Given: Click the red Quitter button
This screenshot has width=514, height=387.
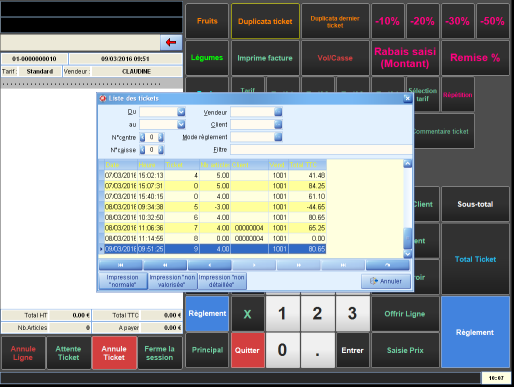Looking at the screenshot, I should point(247,350).
